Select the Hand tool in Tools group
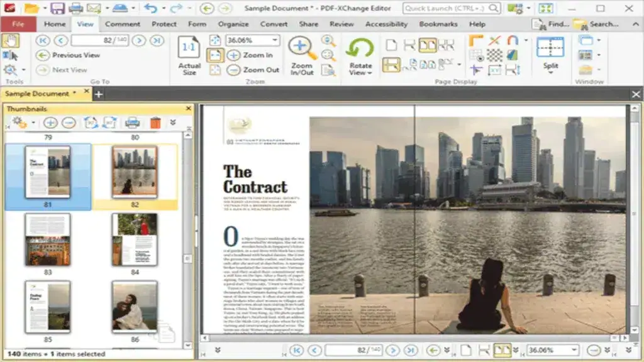This screenshot has width=644, height=362. click(10, 40)
